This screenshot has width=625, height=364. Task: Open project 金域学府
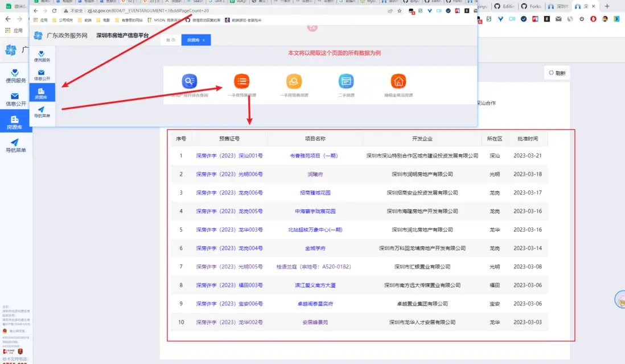coord(315,248)
